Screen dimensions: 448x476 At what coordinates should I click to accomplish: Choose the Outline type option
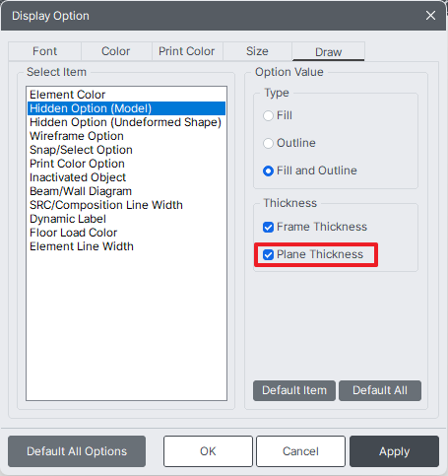[268, 143]
